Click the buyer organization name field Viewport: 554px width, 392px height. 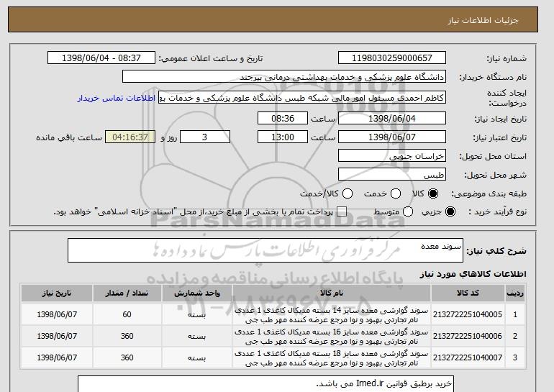[284, 77]
